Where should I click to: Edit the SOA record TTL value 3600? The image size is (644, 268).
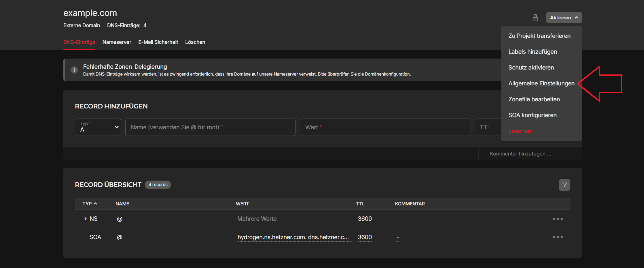point(365,237)
